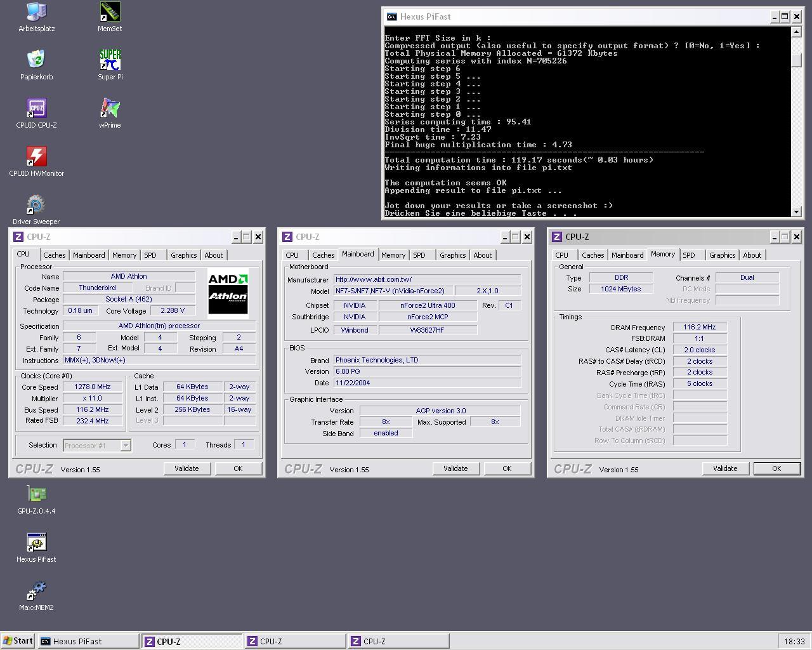Click the CAS# Latency 2.0 clocks value
The height and width of the screenshot is (650, 812).
point(700,350)
